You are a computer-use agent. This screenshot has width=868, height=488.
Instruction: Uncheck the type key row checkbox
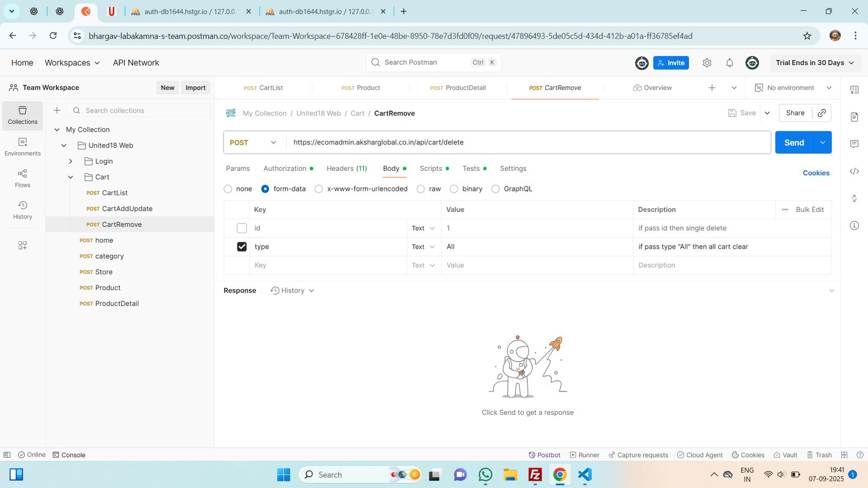coord(242,247)
